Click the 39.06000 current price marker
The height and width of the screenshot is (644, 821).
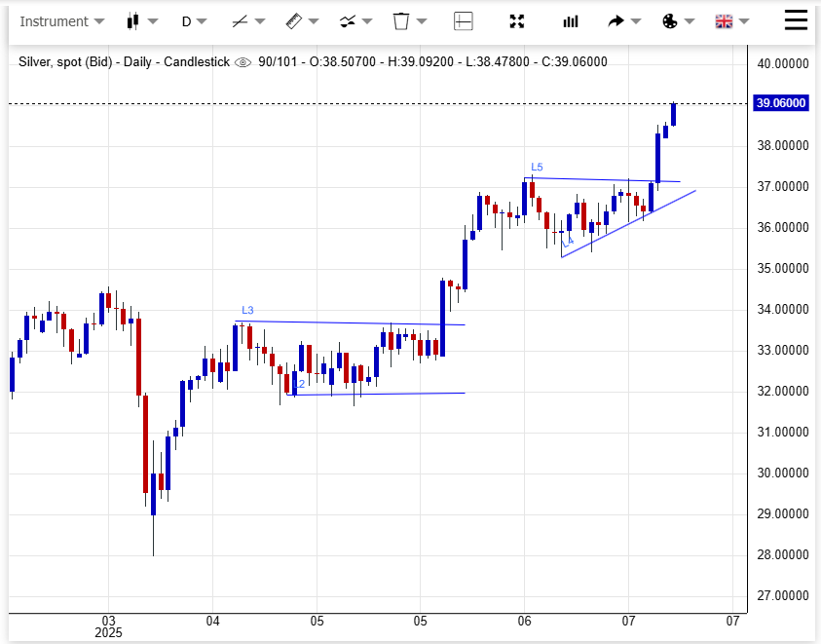click(x=781, y=103)
